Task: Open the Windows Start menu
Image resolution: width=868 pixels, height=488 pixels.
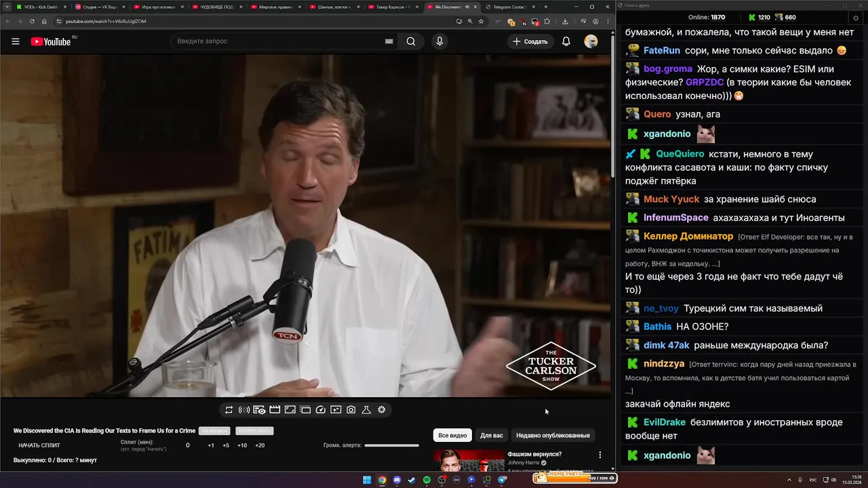Action: tap(367, 480)
